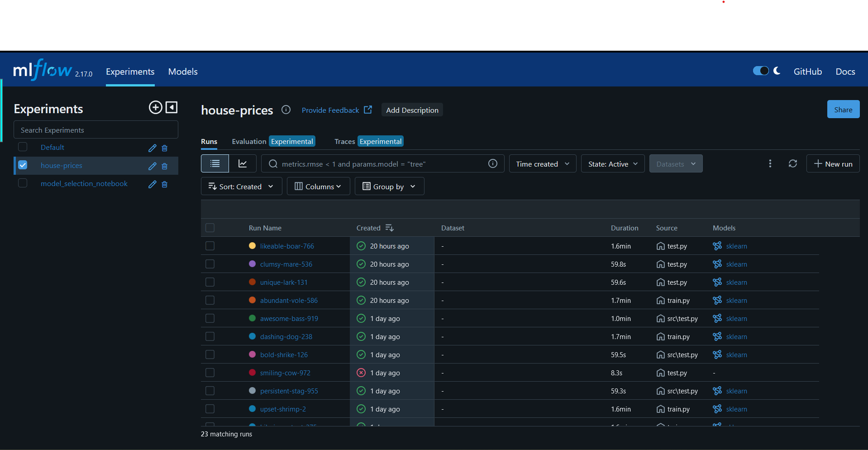The width and height of the screenshot is (868, 450).
Task: Select all runs with header checkbox
Action: (210, 228)
